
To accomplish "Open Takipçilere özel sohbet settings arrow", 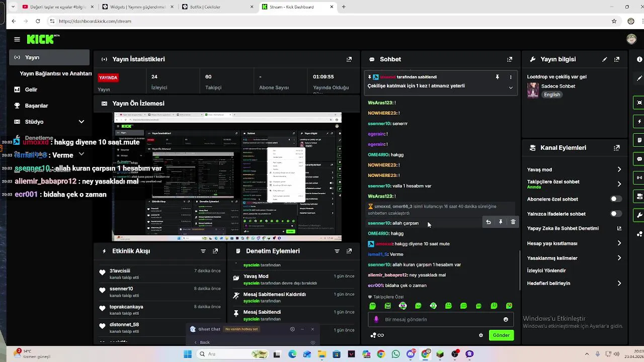I will click(x=619, y=184).
